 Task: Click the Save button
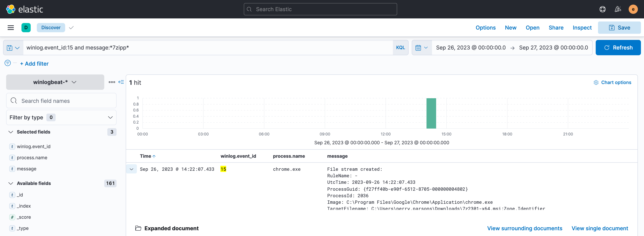[619, 27]
